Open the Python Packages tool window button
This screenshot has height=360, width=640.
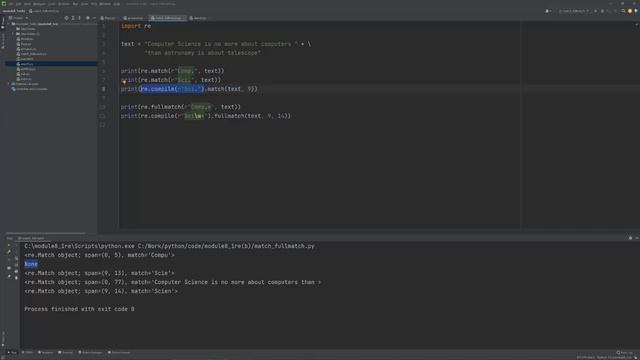[90, 352]
